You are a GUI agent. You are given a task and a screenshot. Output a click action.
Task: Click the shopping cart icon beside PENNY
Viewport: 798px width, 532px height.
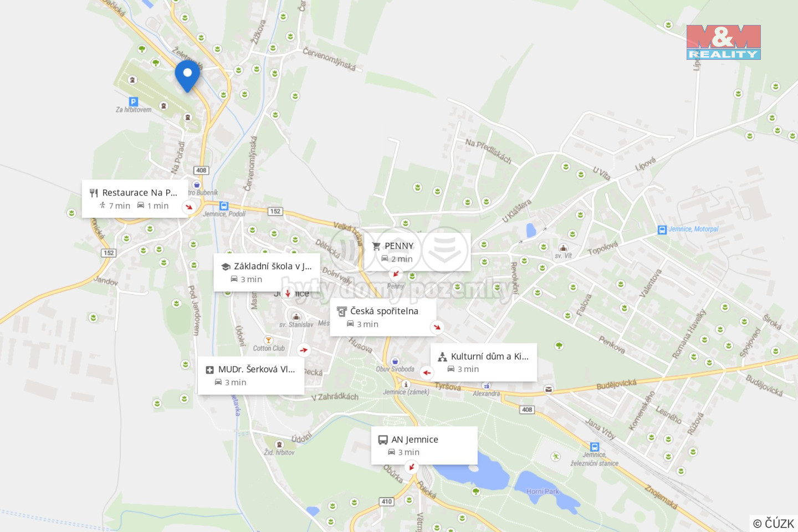pyautogui.click(x=376, y=246)
